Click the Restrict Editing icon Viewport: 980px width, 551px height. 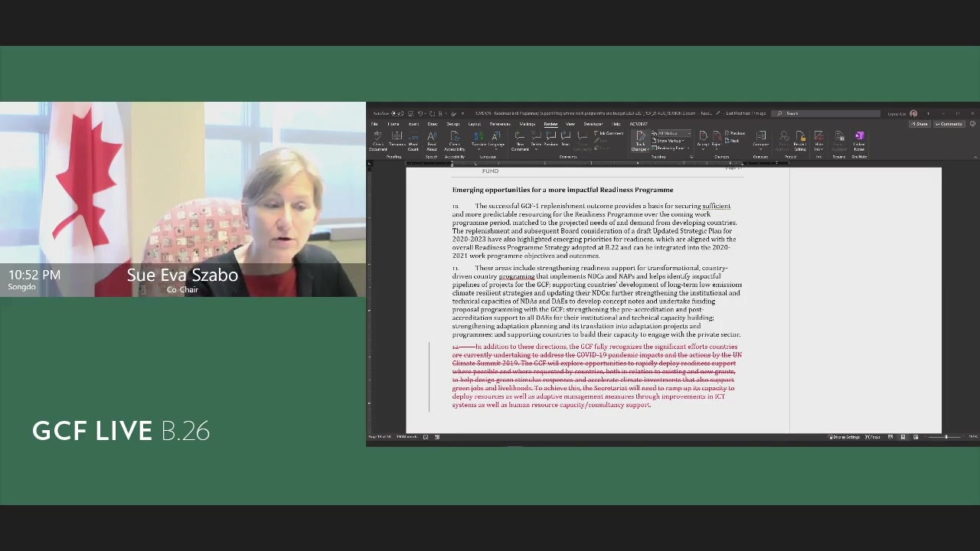click(x=800, y=141)
